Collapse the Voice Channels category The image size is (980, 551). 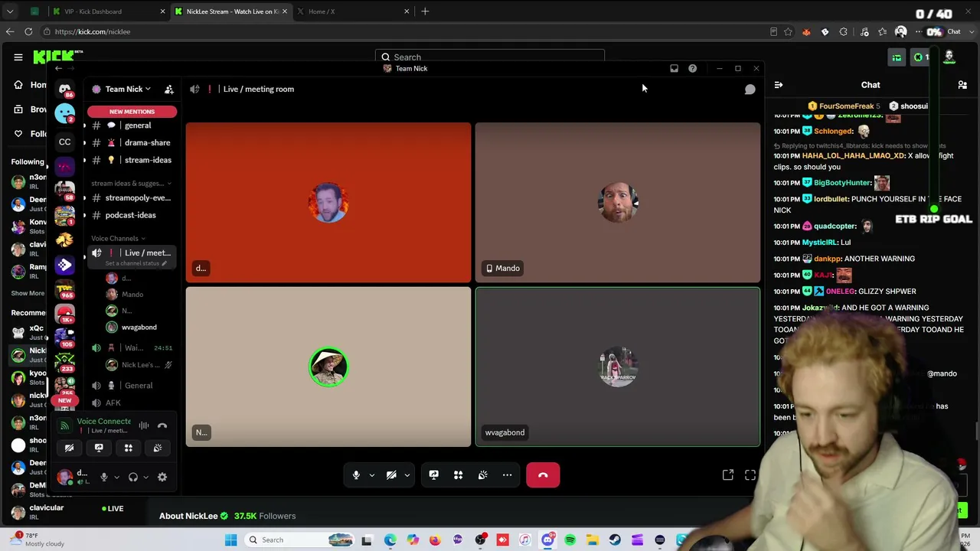click(x=119, y=238)
